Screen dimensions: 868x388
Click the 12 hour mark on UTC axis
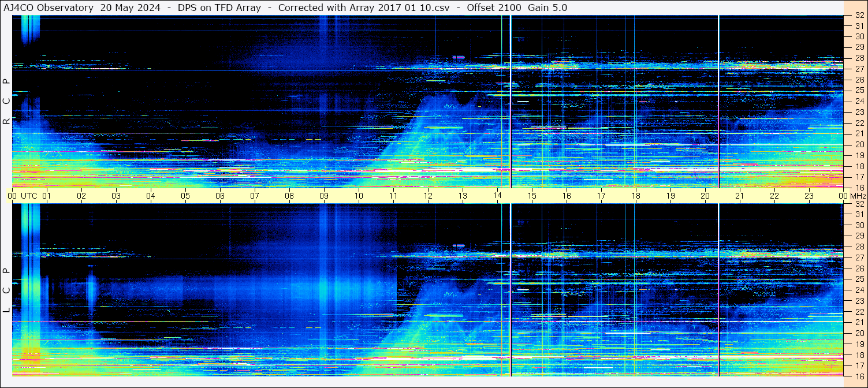[428, 196]
